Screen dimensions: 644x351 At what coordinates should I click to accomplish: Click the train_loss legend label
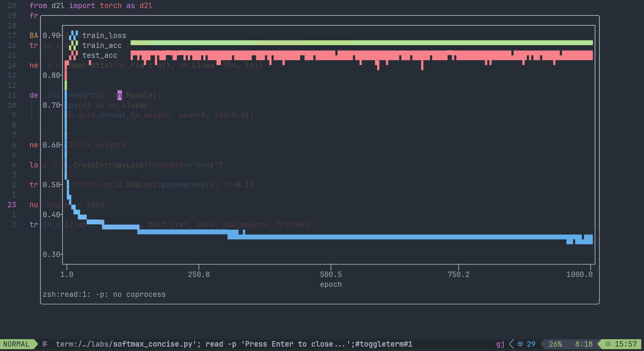[104, 35]
